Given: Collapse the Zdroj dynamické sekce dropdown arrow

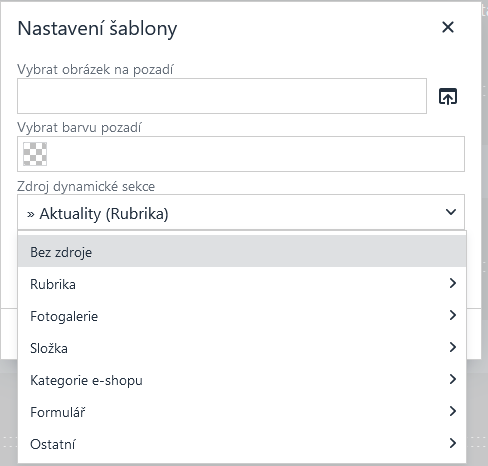Looking at the screenshot, I should click(x=451, y=212).
